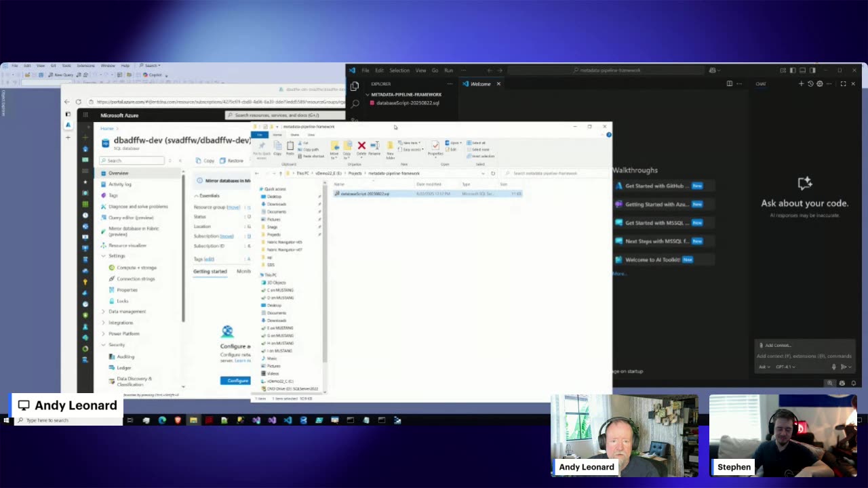Open Share tab in File Explorer ribbon
Image resolution: width=868 pixels, height=488 pixels.
[x=295, y=135]
